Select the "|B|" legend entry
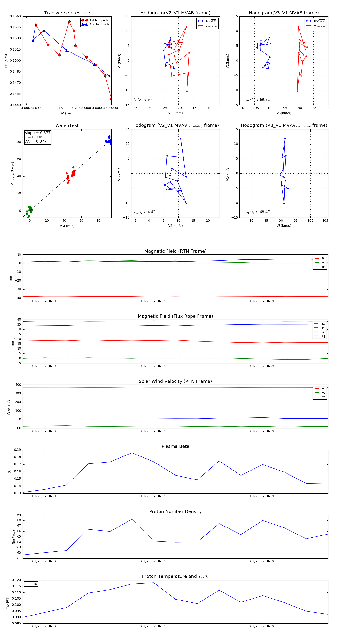 pos(320,336)
